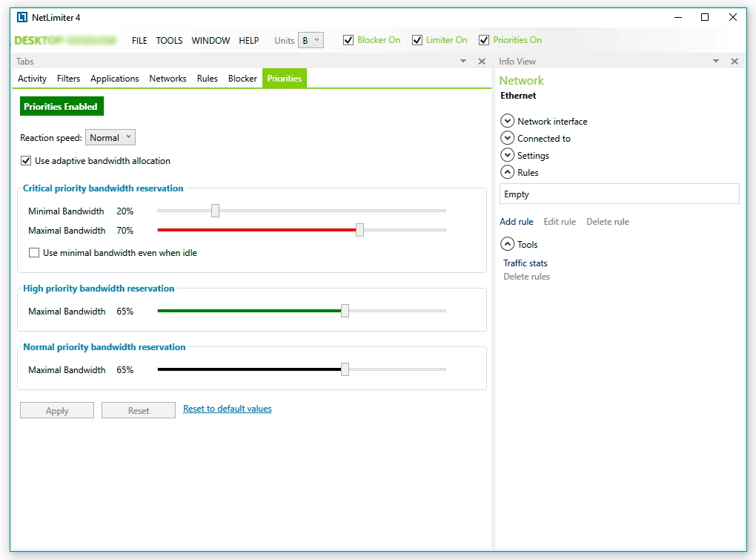Click the Critical Maximal Bandwidth red slider
756x560 pixels.
pos(302,230)
